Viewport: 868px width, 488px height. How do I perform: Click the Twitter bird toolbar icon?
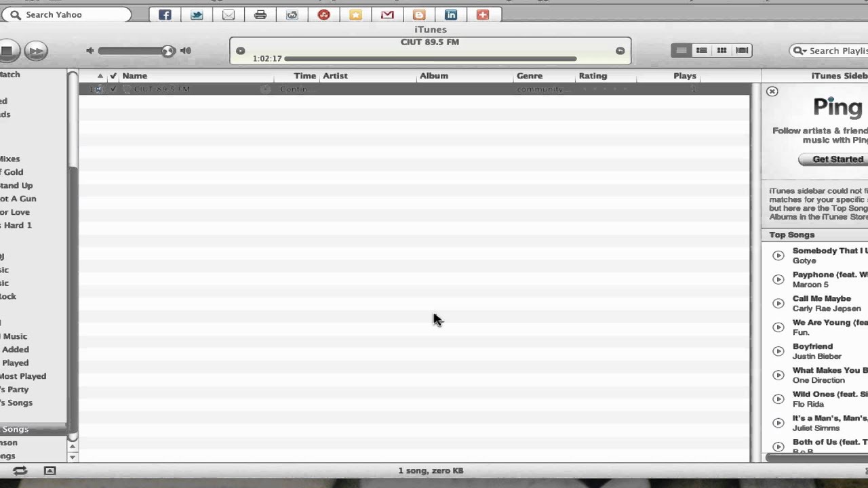[x=197, y=14]
